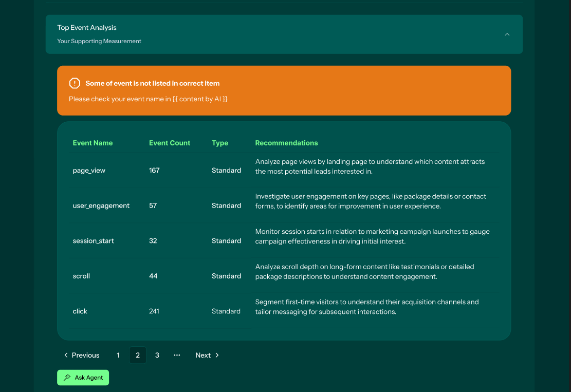Collapse the Top Event Analysis section

tap(507, 34)
